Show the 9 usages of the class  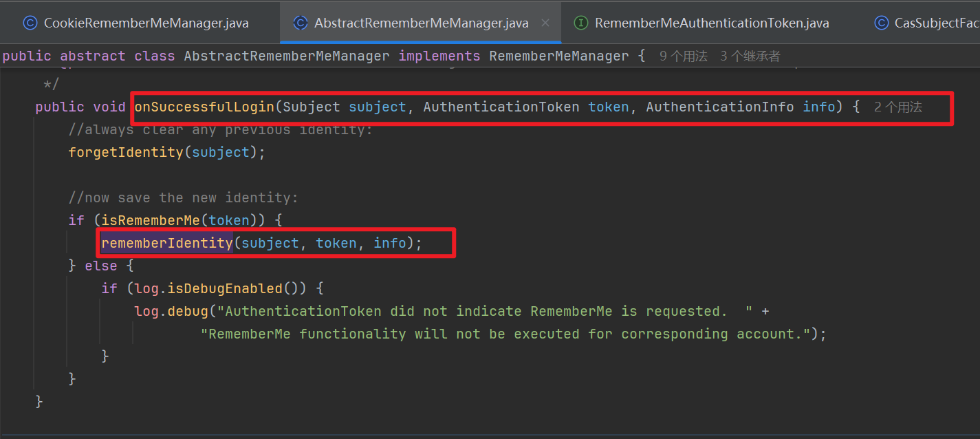(683, 56)
